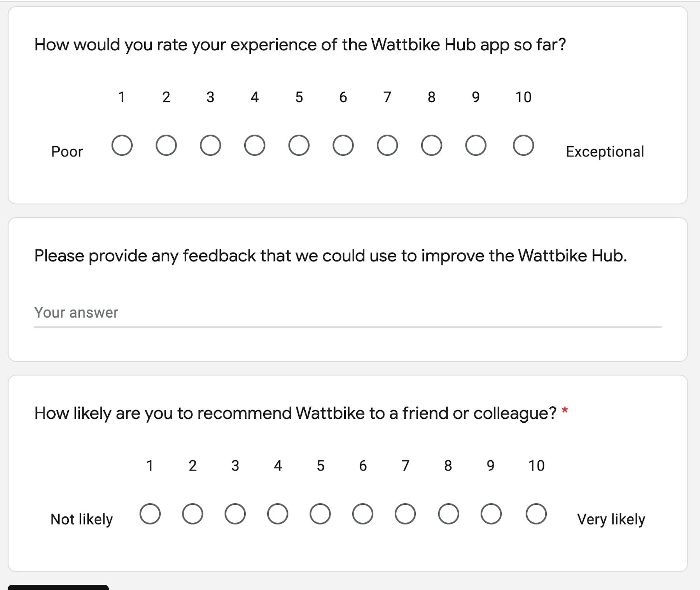The image size is (700, 590).
Task: Select 1 Not likely to recommend Wattbike
Action: [x=150, y=514]
